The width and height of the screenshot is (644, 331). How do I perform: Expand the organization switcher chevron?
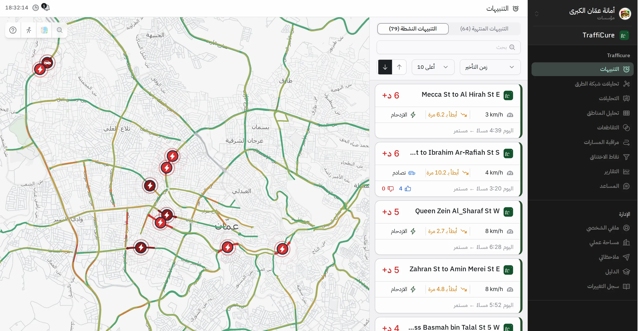point(536,14)
